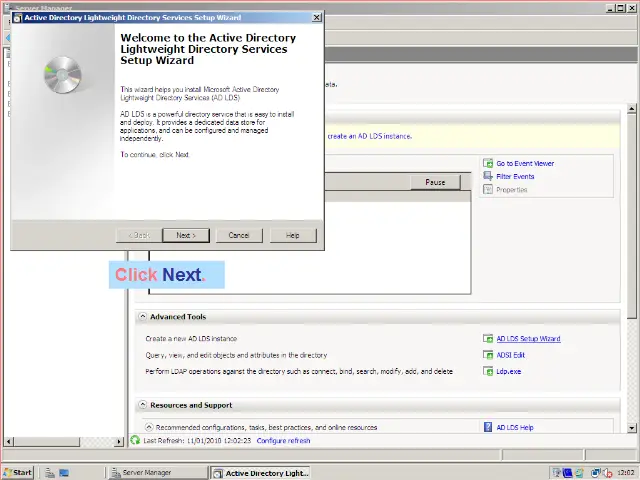The width and height of the screenshot is (640, 480).
Task: Click the wizard title bar icon
Action: [18, 18]
